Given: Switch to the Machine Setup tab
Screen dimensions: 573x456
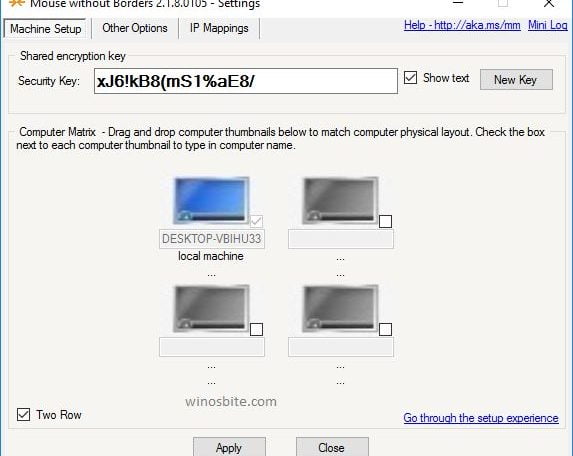Looking at the screenshot, I should (45, 28).
